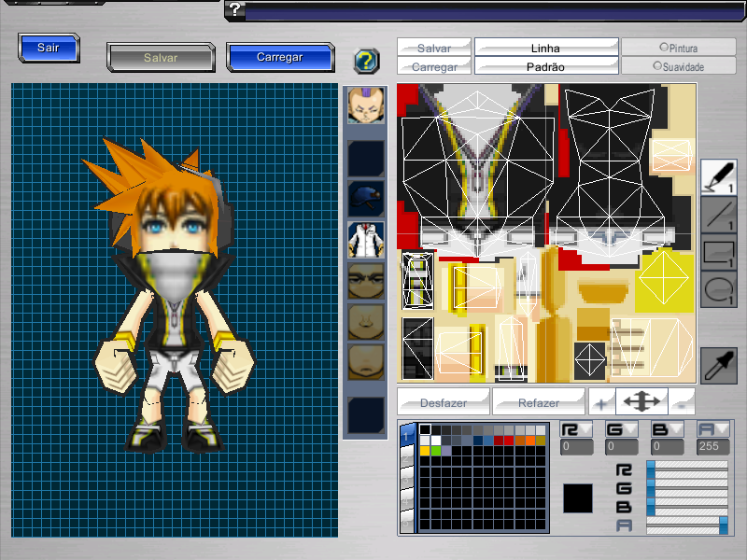This screenshot has width=747, height=560.
Task: Click the G value input field
Action: 621,447
